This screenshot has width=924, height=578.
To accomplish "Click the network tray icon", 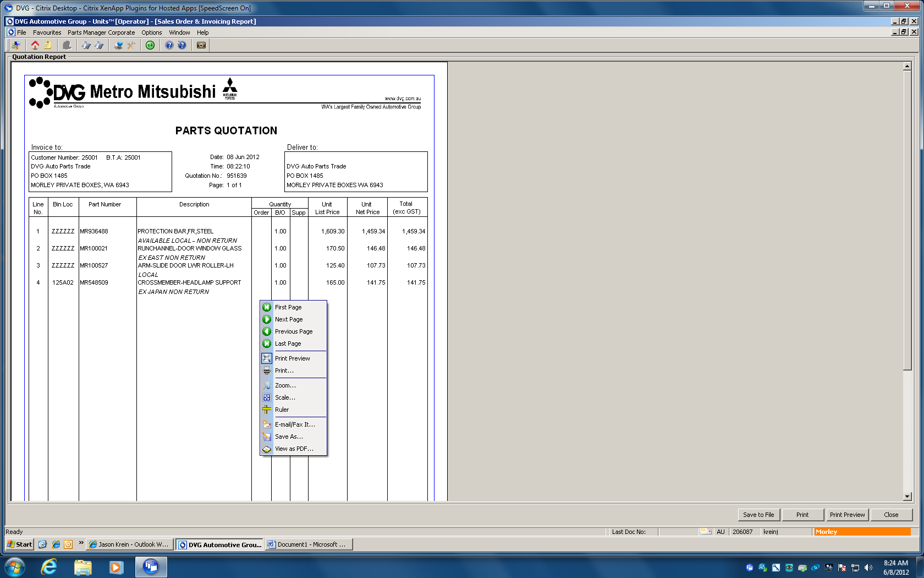I will 855,568.
